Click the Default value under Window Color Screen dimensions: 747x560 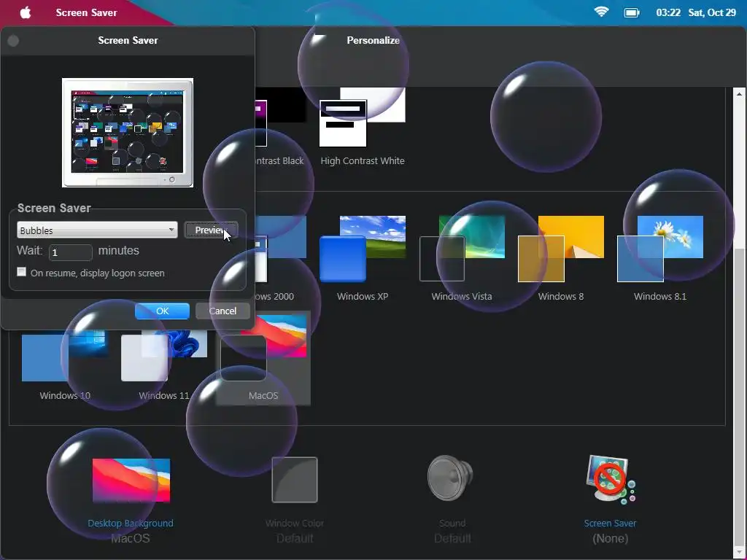tap(295, 539)
